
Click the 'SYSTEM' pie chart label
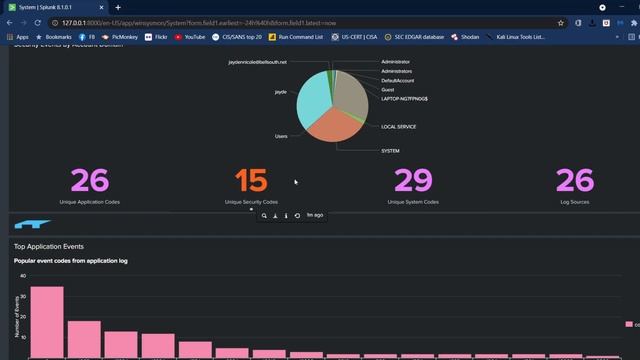click(x=390, y=151)
